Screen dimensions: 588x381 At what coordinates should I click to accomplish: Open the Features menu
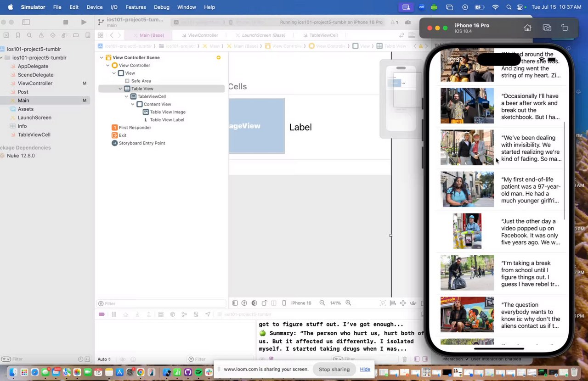pos(136,7)
